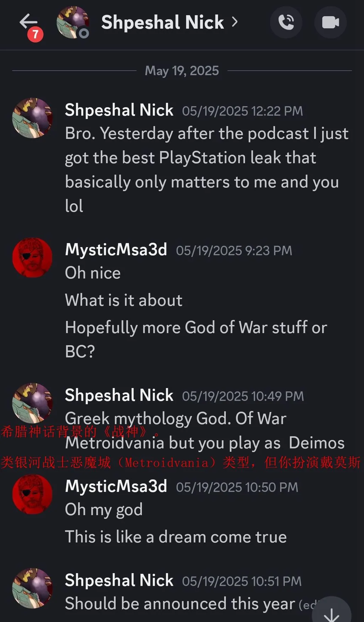Start a voice call with Shpeshal Nick
364x622 pixels.
[x=286, y=22]
